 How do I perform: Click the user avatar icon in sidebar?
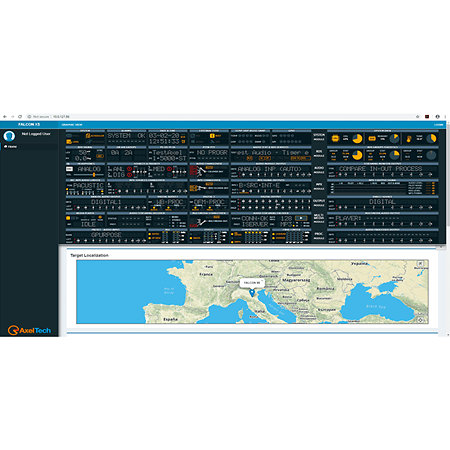click(9, 136)
